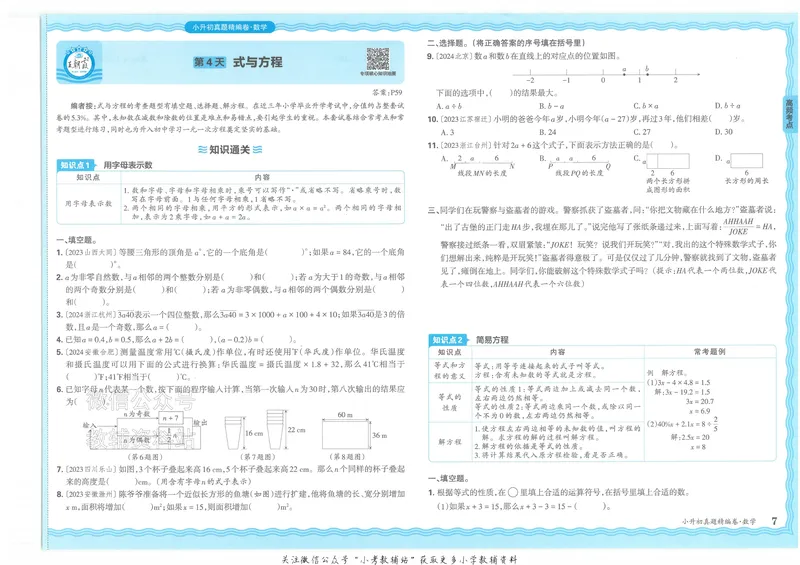
Task: Select the 知识点2 tag
Action: (447, 339)
